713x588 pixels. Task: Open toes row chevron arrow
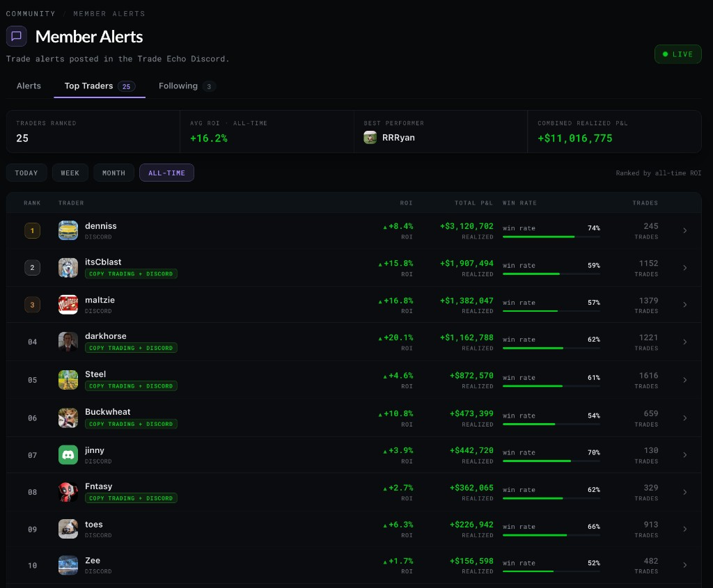685,529
